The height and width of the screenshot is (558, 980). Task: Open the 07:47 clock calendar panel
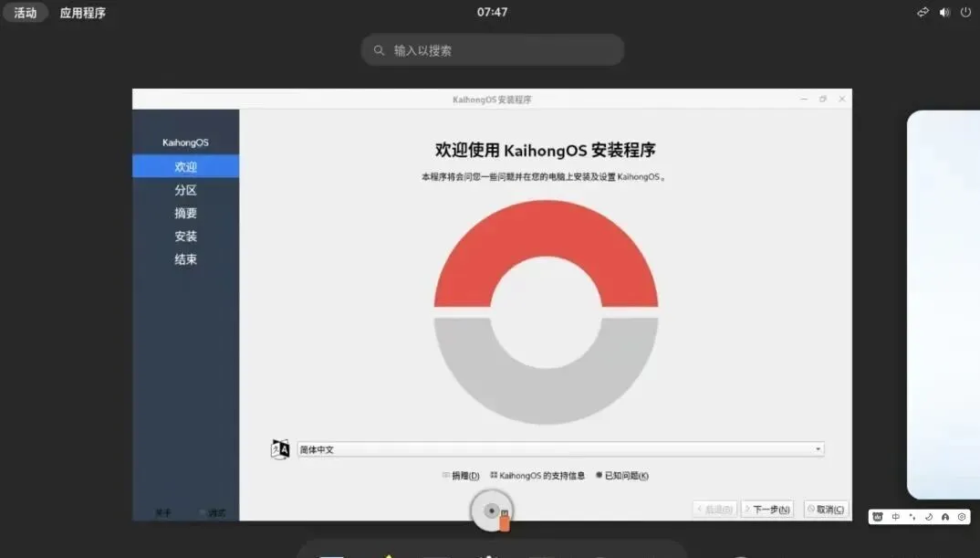[492, 12]
